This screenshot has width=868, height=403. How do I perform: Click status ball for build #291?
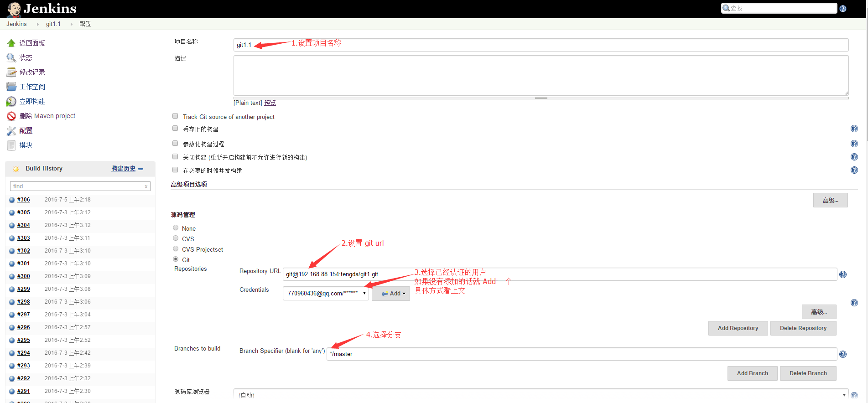[12, 391]
